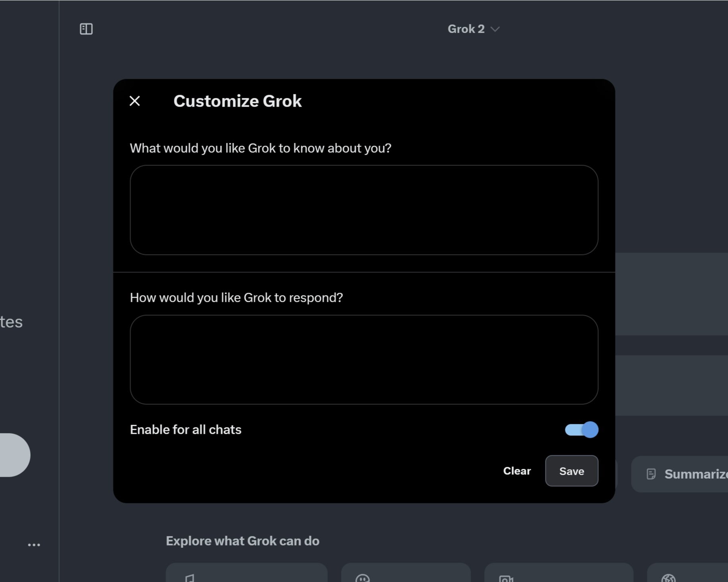The width and height of the screenshot is (728, 582).
Task: Focus the "know about you" text box
Action: click(x=364, y=210)
